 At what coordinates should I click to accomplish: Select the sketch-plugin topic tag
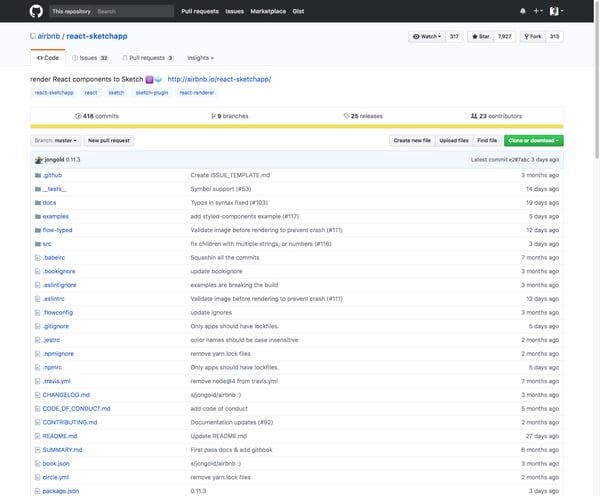pyautogui.click(x=152, y=93)
